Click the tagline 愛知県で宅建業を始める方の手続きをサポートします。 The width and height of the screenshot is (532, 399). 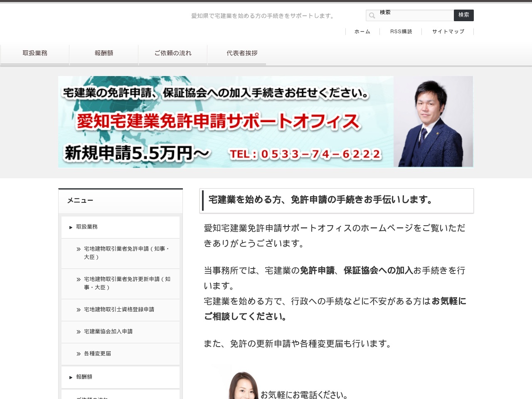264,16
